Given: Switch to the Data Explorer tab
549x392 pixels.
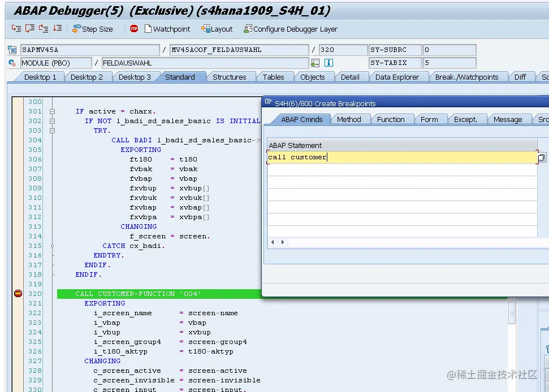Looking at the screenshot, I should [x=399, y=77].
